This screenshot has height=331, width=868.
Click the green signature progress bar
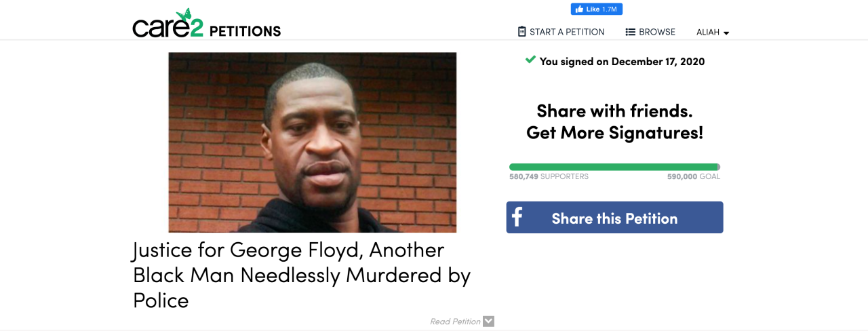click(x=614, y=167)
